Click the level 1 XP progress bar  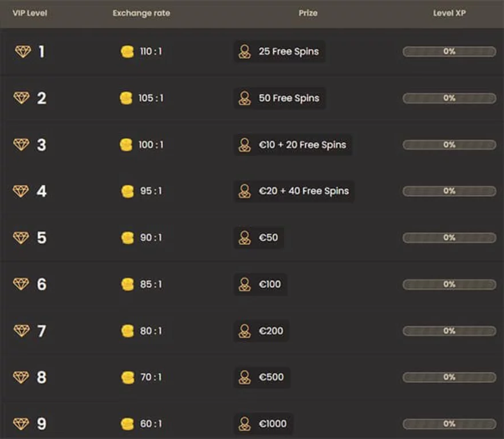(x=449, y=52)
